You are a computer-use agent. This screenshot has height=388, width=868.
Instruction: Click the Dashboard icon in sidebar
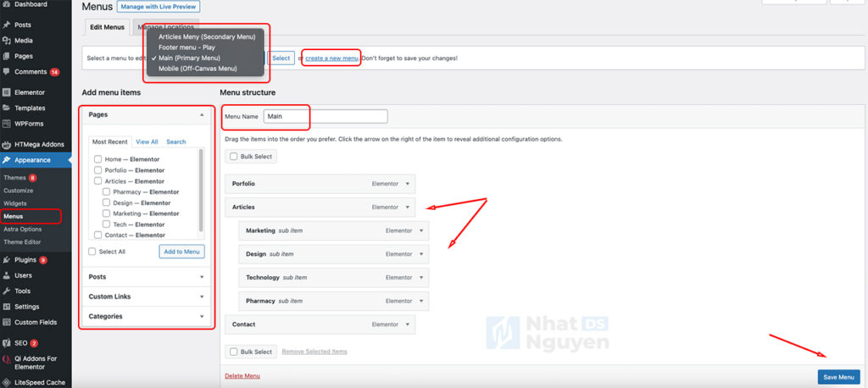(x=7, y=4)
